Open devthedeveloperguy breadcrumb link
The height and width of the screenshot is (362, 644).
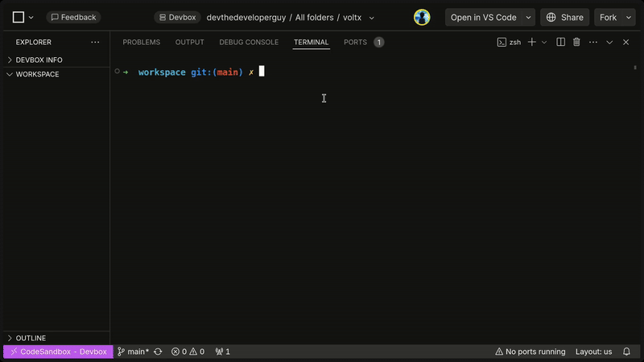[x=246, y=18]
